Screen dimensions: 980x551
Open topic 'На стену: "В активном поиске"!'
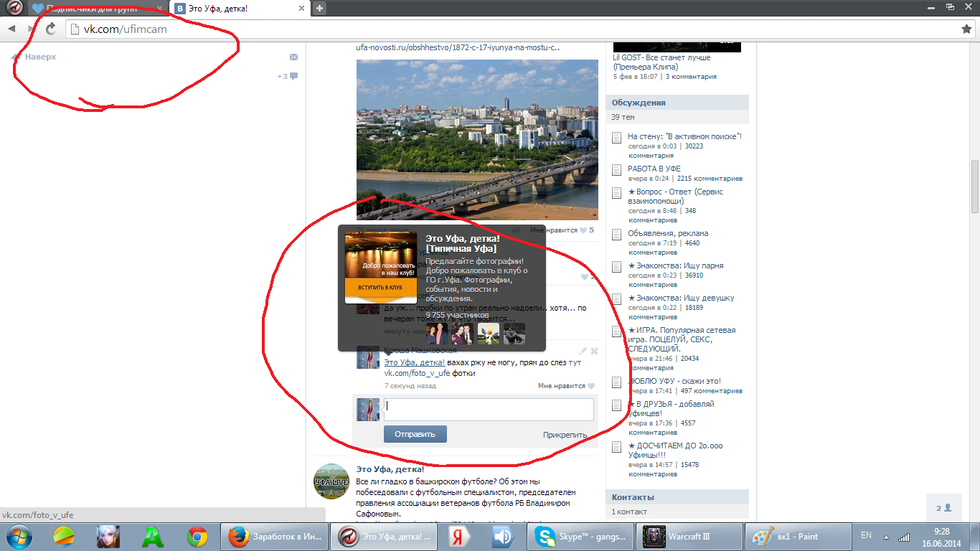pyautogui.click(x=684, y=136)
